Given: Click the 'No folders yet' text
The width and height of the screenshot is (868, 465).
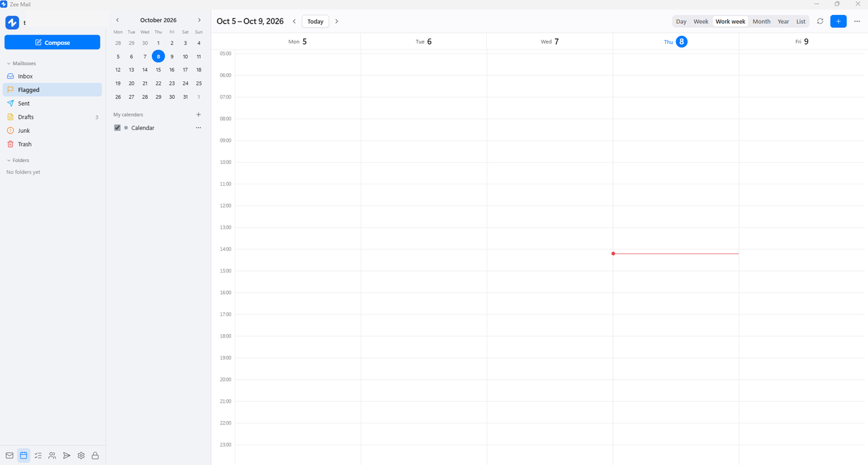Looking at the screenshot, I should [23, 172].
